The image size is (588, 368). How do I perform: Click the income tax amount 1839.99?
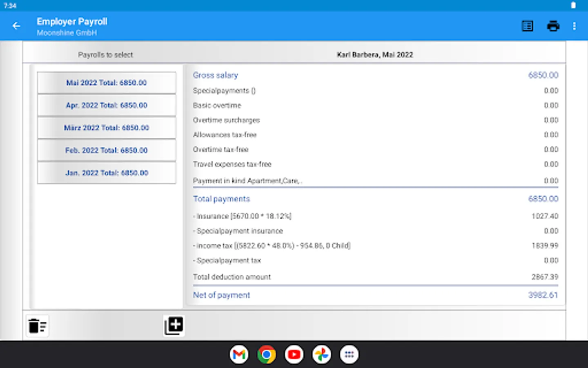[x=545, y=246]
